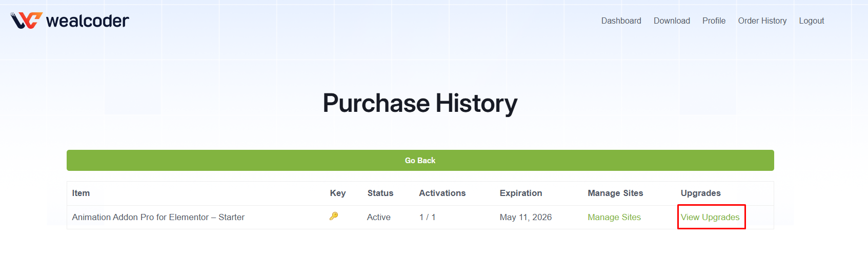Select the Item column header
The image size is (868, 255).
81,193
